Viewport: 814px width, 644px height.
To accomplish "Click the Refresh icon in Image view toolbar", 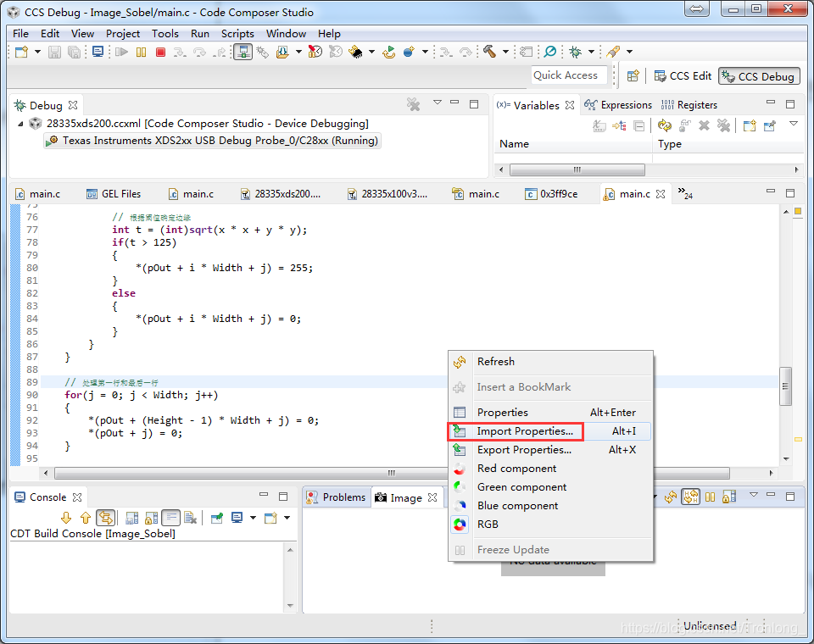I will pos(670,497).
